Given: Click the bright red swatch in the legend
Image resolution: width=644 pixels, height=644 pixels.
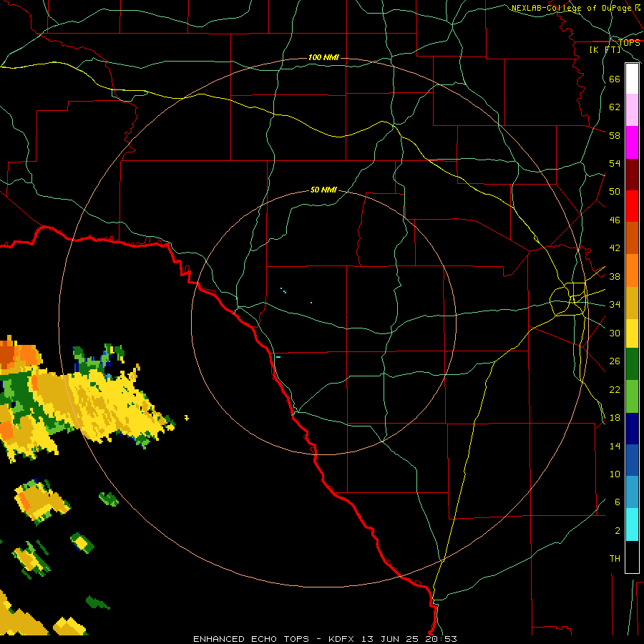Looking at the screenshot, I should (632, 206).
